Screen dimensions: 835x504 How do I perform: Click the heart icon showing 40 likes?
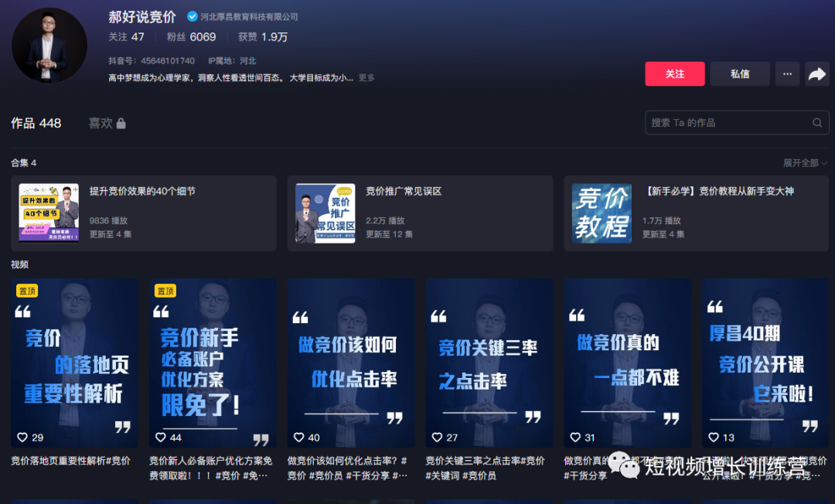298,438
